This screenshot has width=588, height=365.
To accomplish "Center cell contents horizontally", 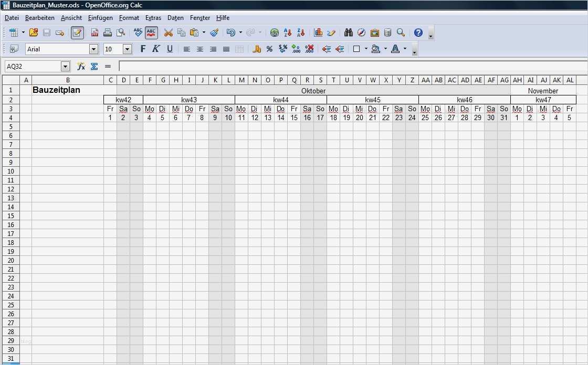I will 200,49.
